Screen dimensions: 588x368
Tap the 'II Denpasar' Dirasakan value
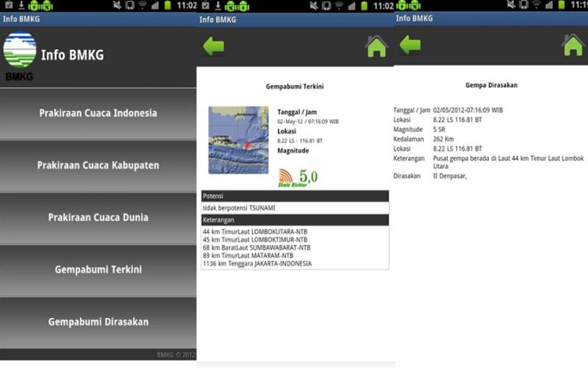point(450,177)
